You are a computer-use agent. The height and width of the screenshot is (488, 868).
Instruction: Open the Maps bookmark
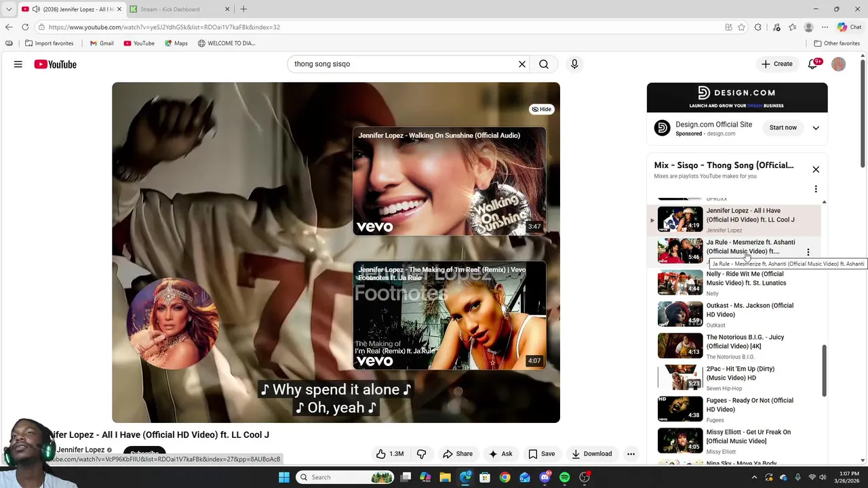point(176,43)
